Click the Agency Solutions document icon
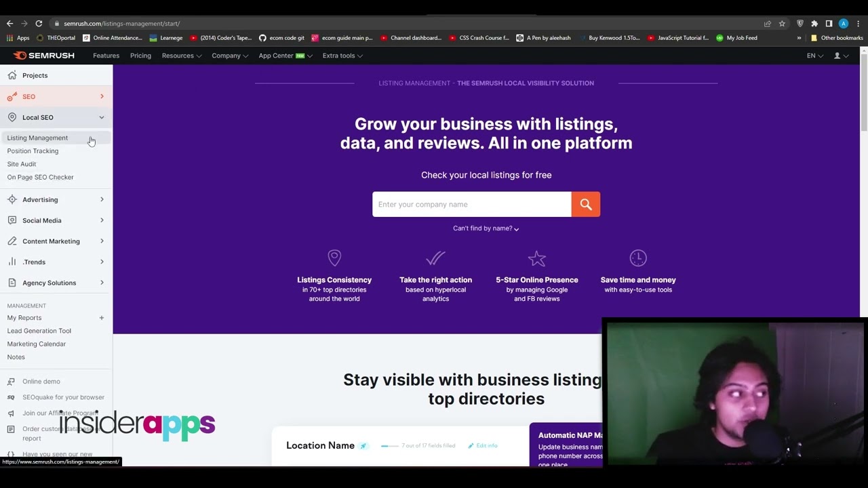 (12, 283)
